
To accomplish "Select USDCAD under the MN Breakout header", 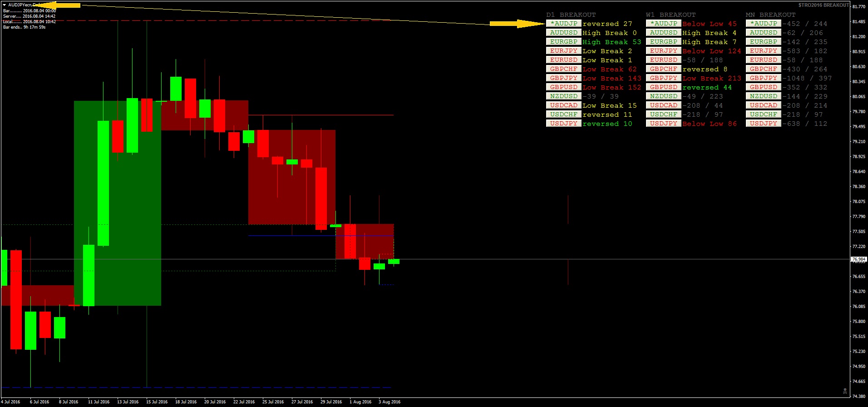I will [763, 105].
